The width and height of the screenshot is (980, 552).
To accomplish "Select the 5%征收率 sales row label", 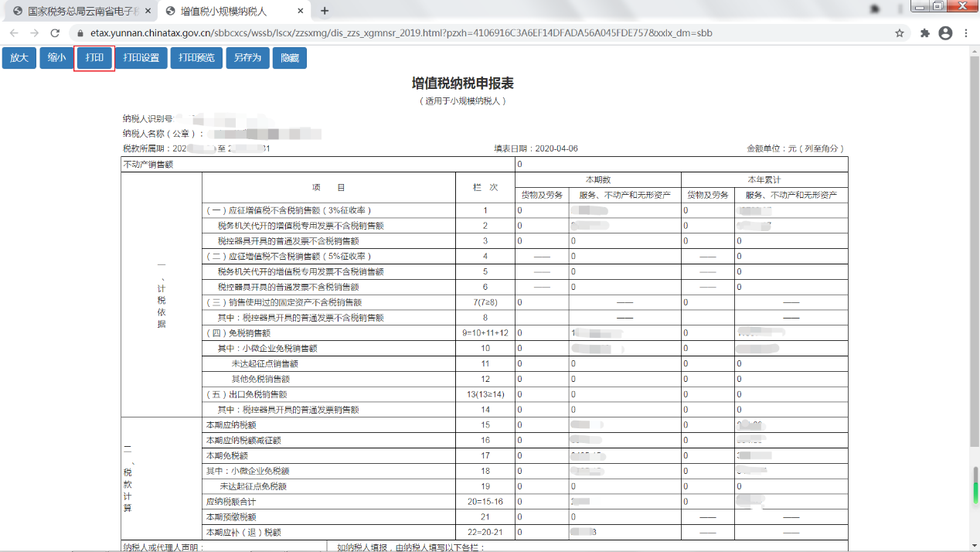I will [x=289, y=256].
